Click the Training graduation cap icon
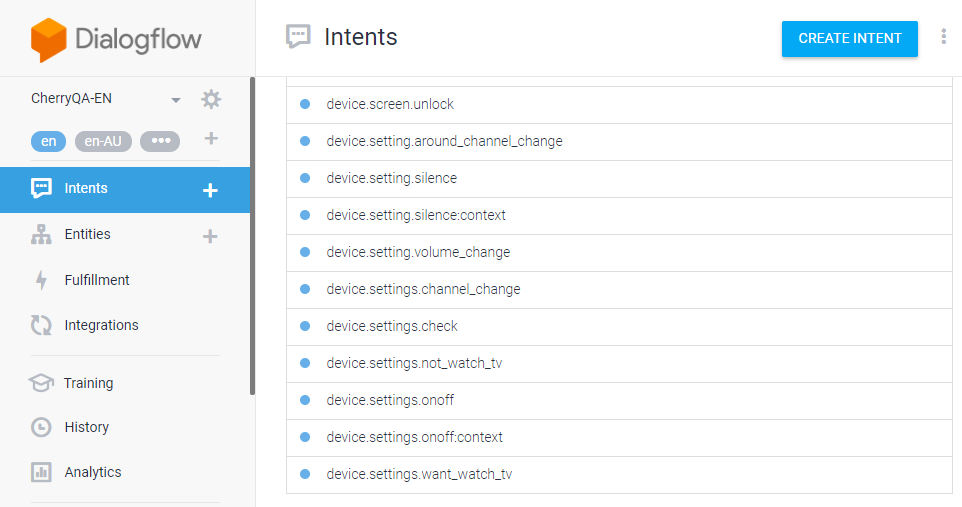The image size is (962, 507). 41,383
